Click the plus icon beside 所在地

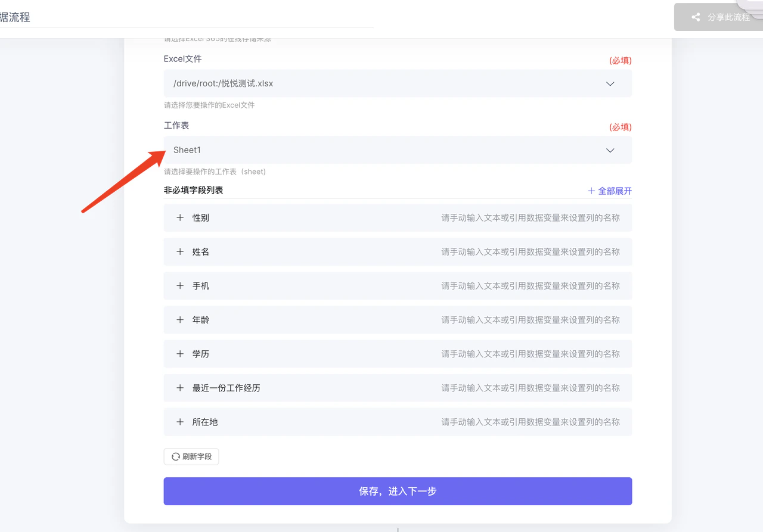pyautogui.click(x=180, y=422)
